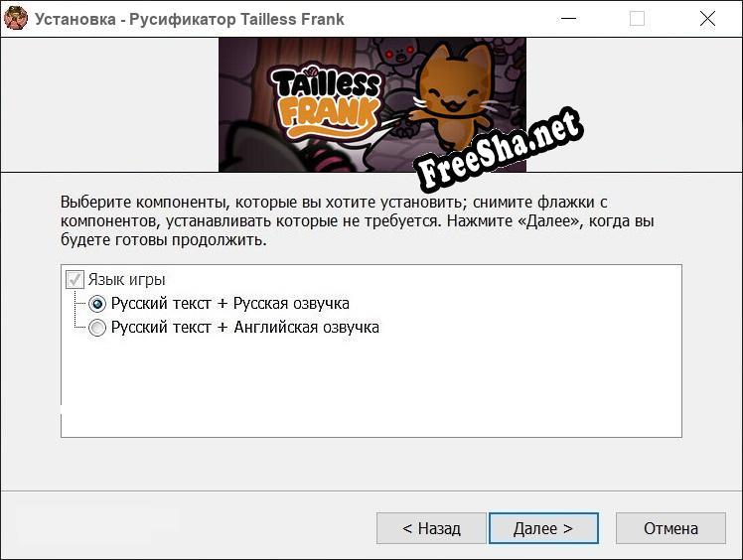
Task: Click the disabled maximize window button
Action: [637, 19]
